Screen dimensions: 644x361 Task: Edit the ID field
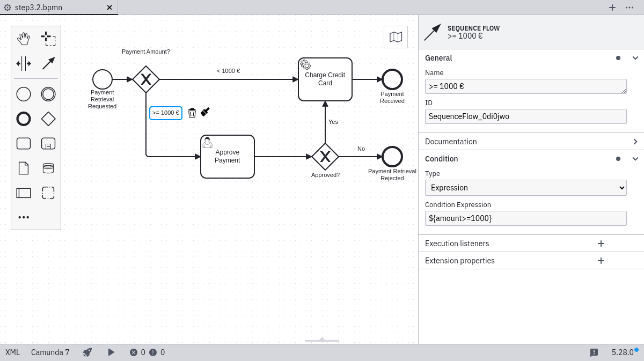(526, 116)
